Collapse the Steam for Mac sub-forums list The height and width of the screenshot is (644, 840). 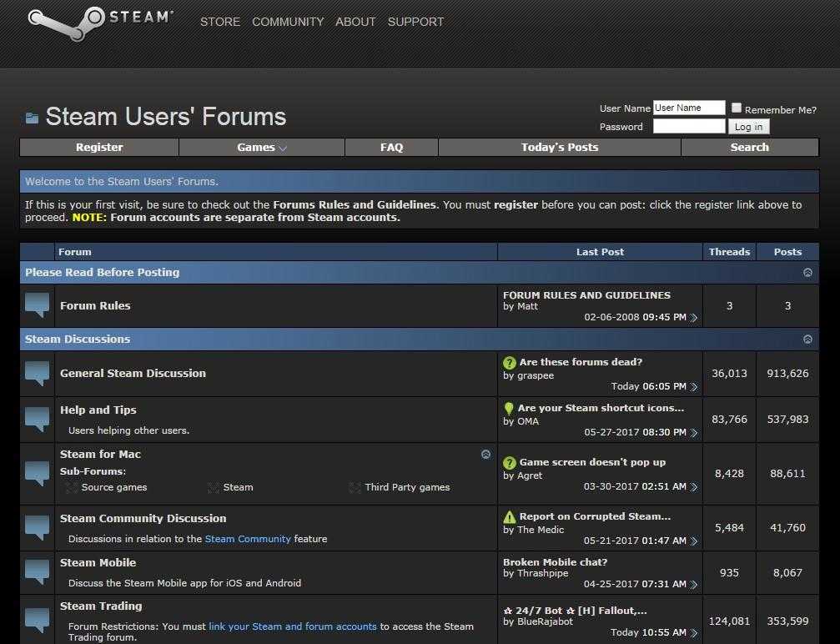coord(486,455)
